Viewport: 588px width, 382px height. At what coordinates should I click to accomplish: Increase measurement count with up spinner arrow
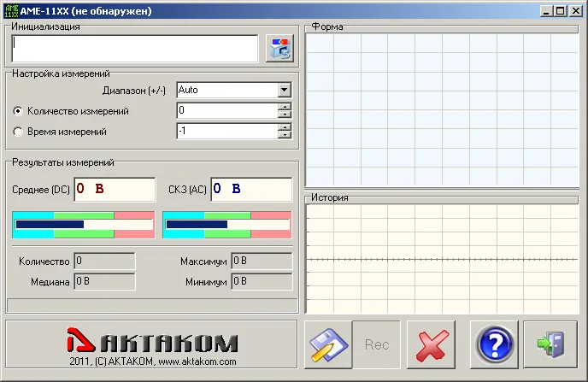coord(285,107)
